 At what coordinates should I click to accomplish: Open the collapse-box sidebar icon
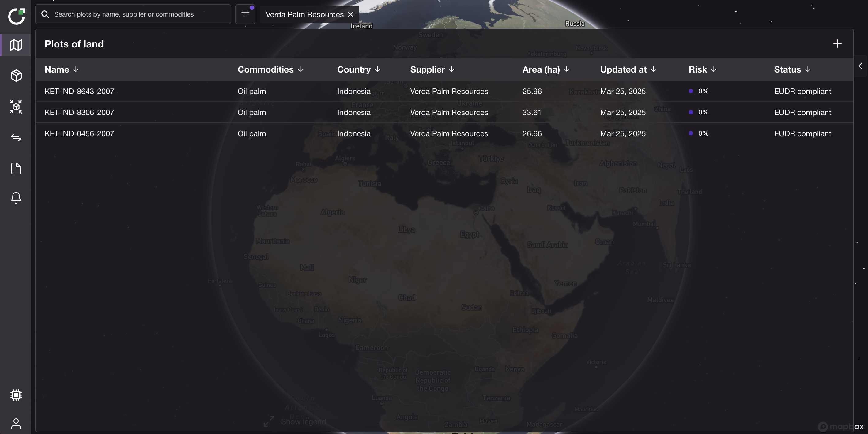tap(16, 107)
